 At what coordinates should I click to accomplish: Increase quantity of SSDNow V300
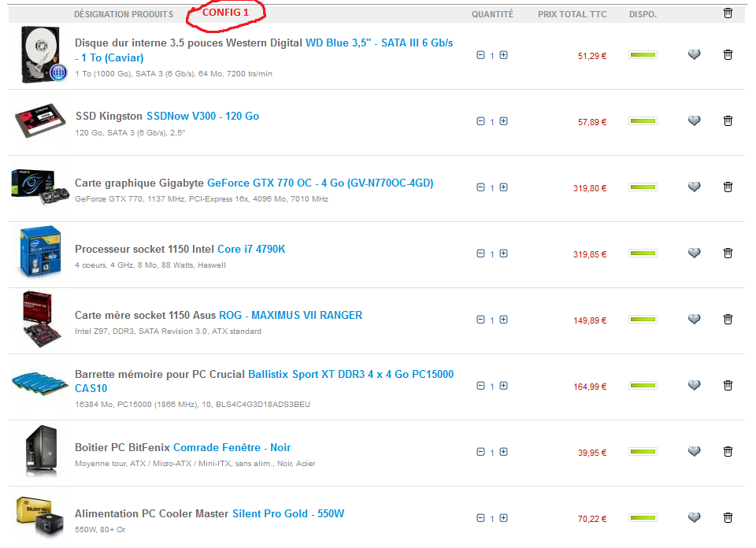click(x=503, y=121)
